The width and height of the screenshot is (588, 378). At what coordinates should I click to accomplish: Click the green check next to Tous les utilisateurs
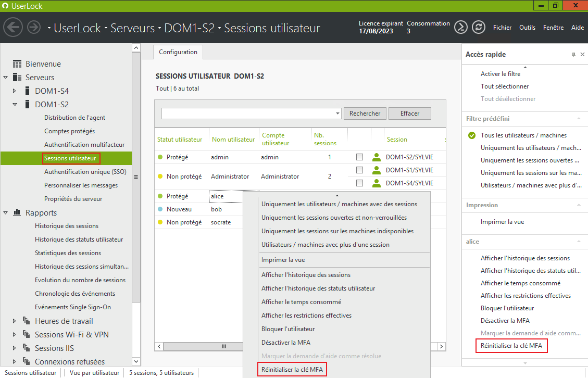tap(472, 135)
